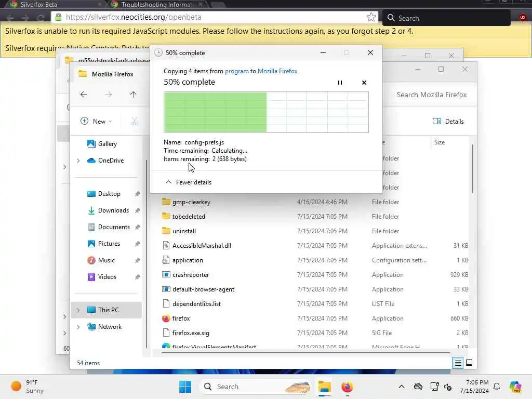Open the Windows Start menu

coord(185,387)
